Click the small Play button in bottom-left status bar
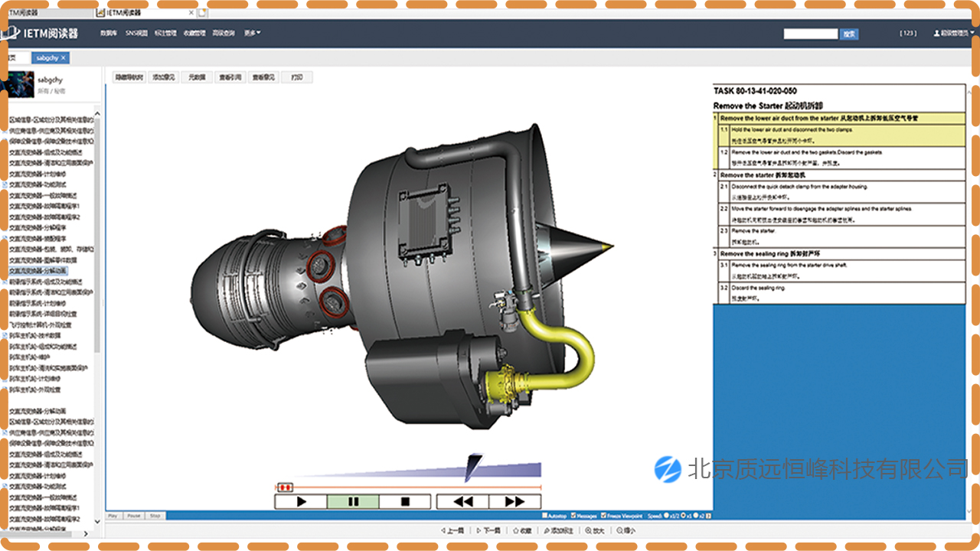This screenshot has height=551, width=980. [x=113, y=516]
